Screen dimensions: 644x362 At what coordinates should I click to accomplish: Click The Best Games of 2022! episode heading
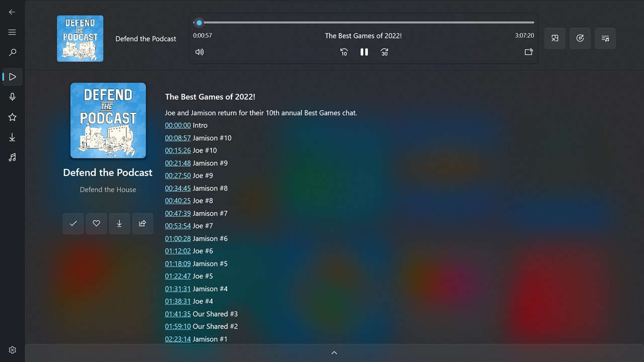(210, 97)
